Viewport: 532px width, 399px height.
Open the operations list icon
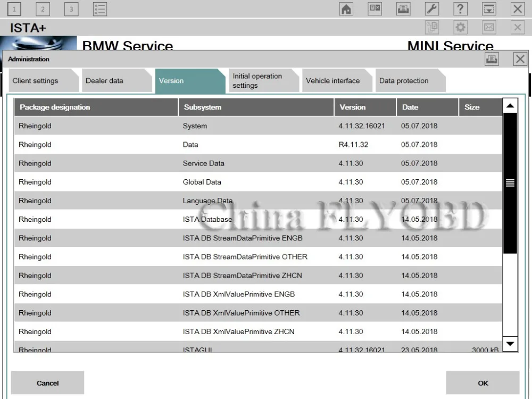click(100, 9)
